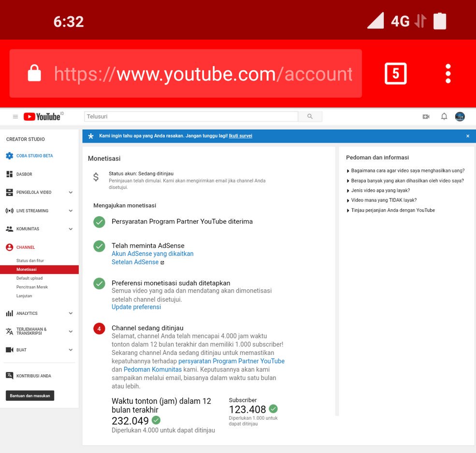Click the Dasbor dashboard icon

coord(9,174)
